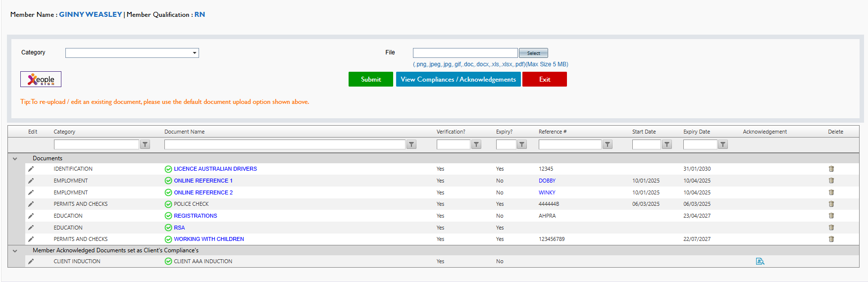Open WORKING WITH CHILDREN document link

(x=209, y=239)
